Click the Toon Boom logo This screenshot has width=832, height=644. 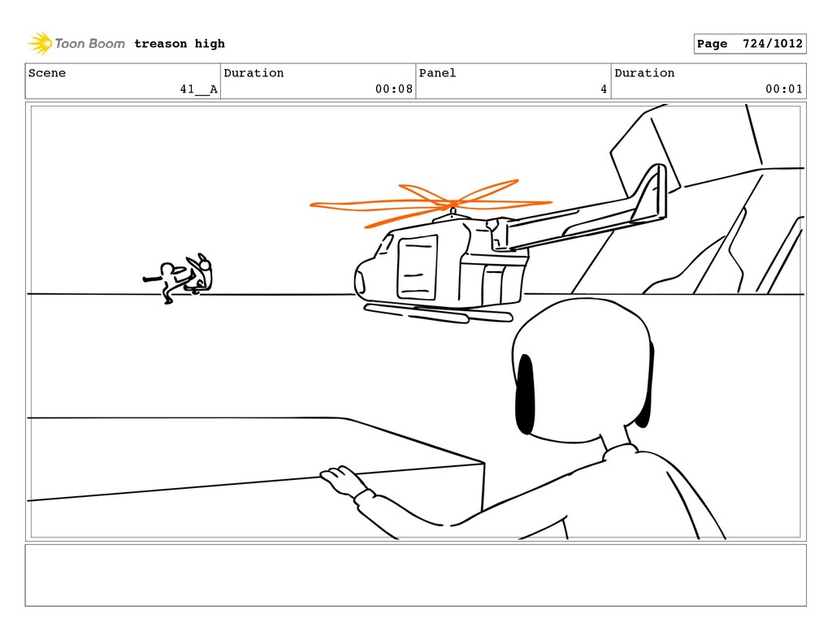coord(76,44)
